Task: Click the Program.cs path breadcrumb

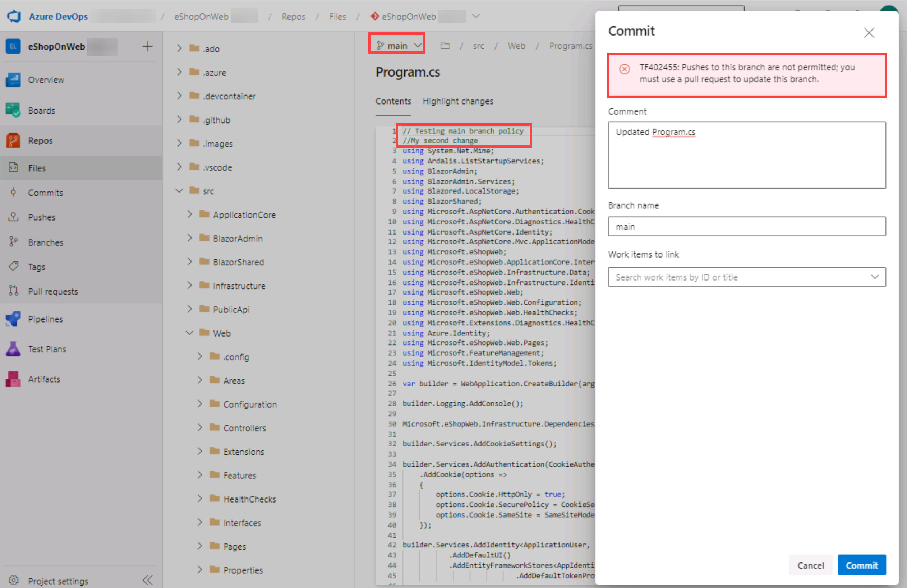Action: pyautogui.click(x=571, y=46)
